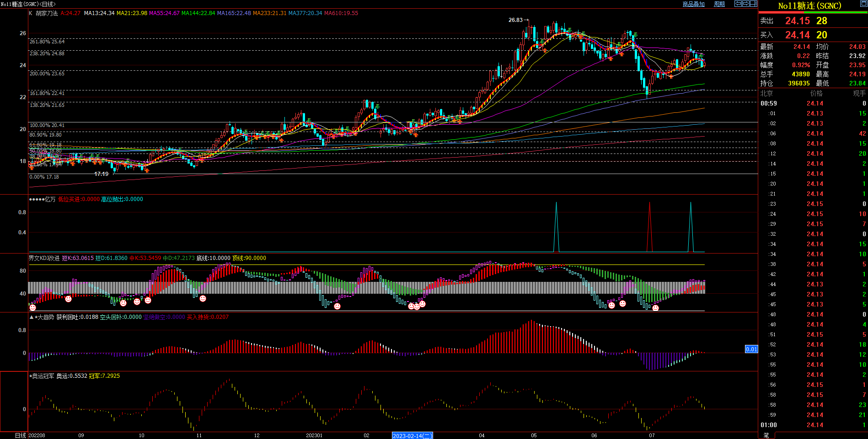Click the highlighted date 2023-02-14 marker
Image resolution: width=868 pixels, height=439 pixels.
pos(412,436)
